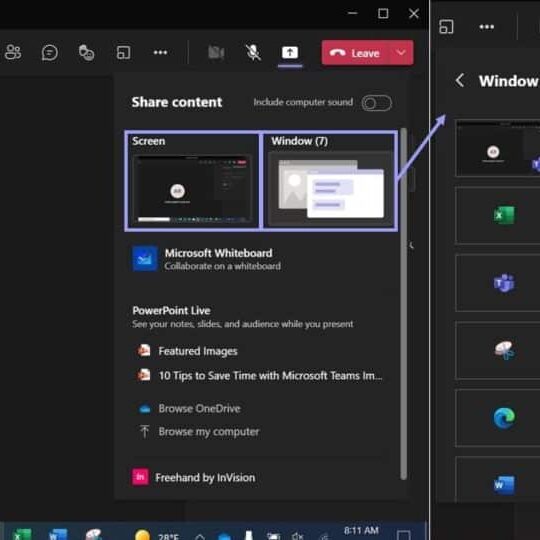Click the PowerPoint icon beside Featured Images
Screen dimensions: 540x540
(144, 351)
